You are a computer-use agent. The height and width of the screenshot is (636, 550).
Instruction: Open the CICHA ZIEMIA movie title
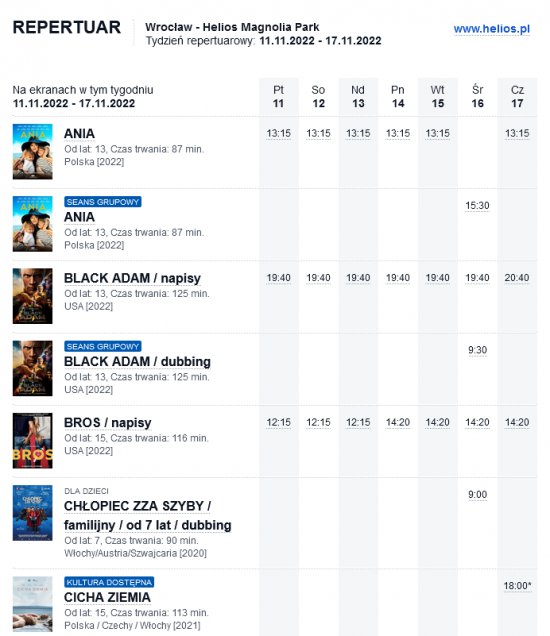pos(107,597)
